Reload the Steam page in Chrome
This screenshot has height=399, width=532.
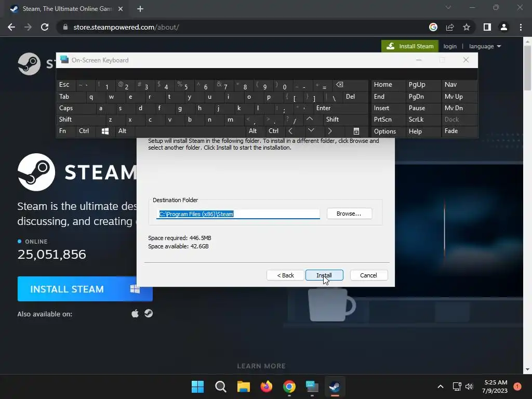pyautogui.click(x=45, y=27)
